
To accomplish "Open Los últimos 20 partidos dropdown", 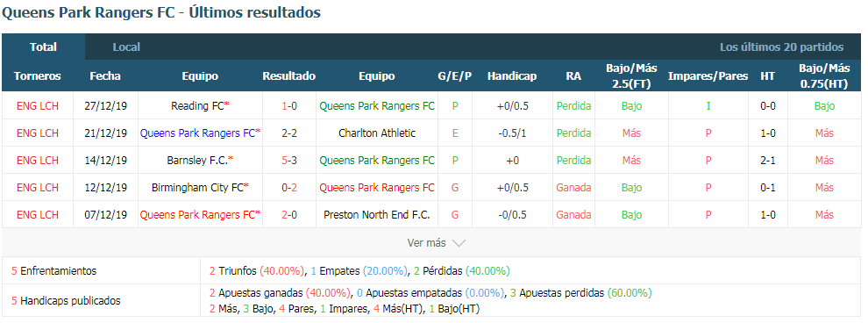I will tap(781, 47).
